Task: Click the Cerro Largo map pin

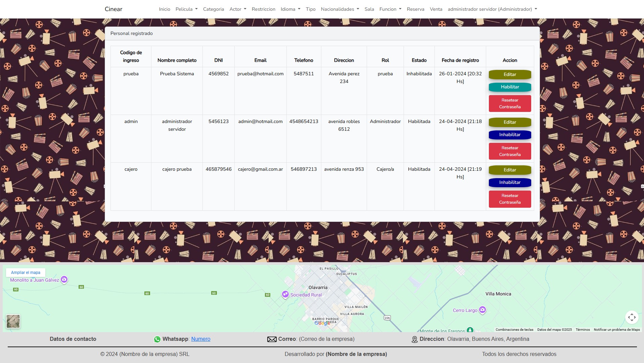Action: coord(482,310)
